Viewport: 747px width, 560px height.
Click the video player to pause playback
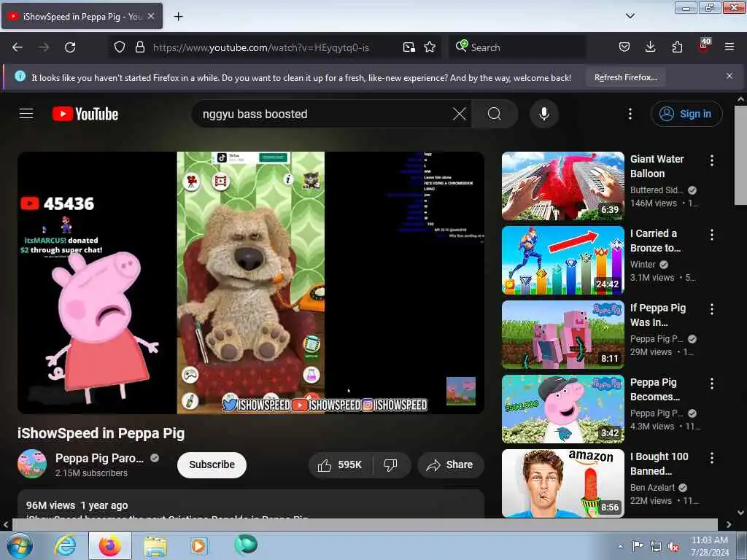click(251, 282)
